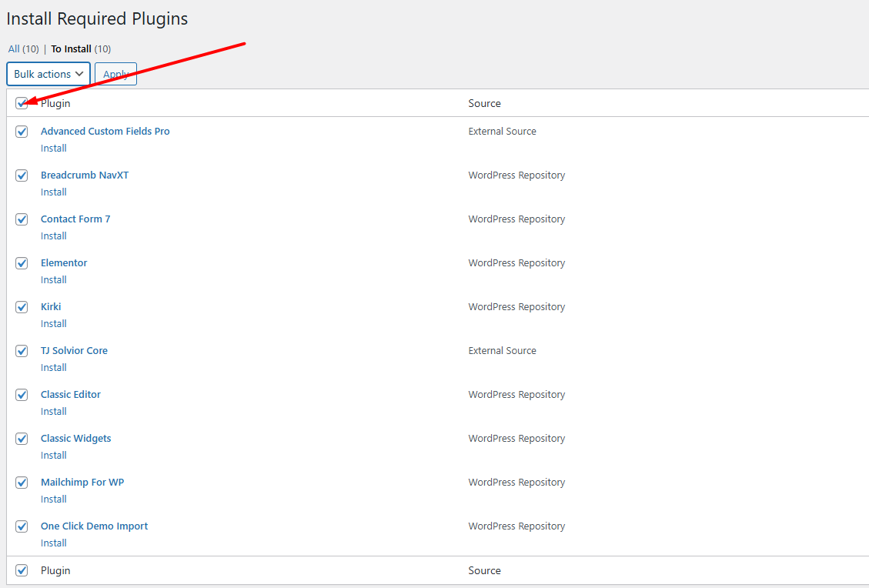
Task: Switch to the All (10) filter
Action: 23,48
